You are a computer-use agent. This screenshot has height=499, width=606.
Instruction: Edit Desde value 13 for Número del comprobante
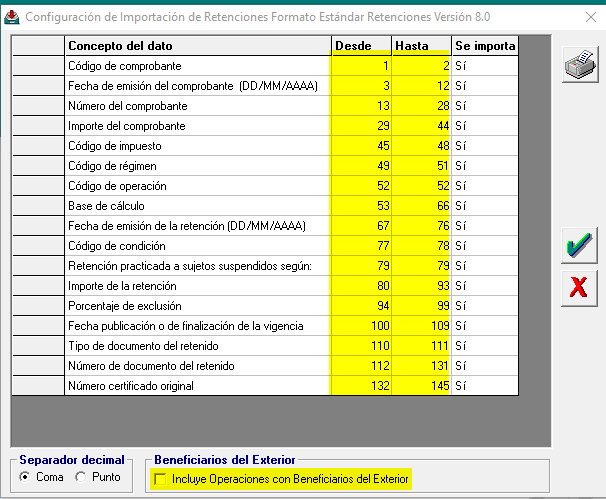click(x=361, y=106)
